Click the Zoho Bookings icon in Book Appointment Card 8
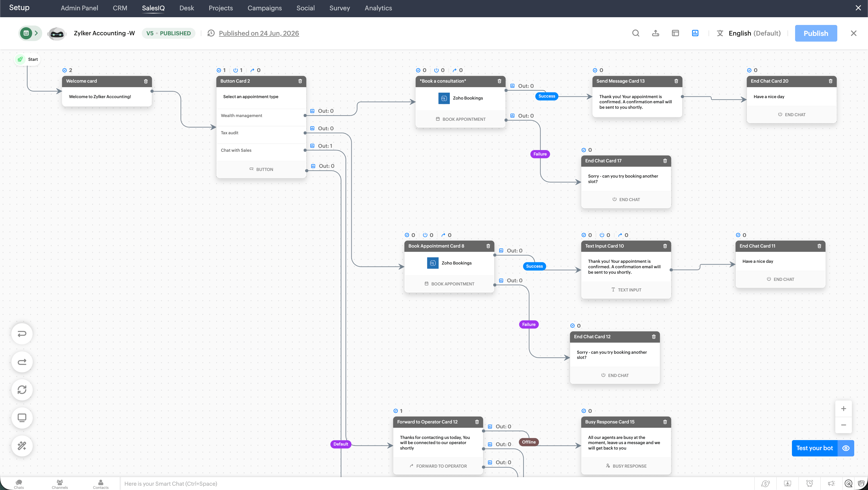The width and height of the screenshot is (868, 490). [x=433, y=263]
